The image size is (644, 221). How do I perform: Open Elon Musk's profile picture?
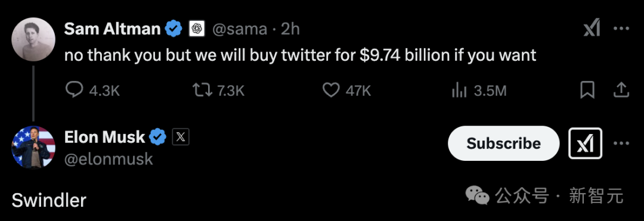[x=33, y=147]
